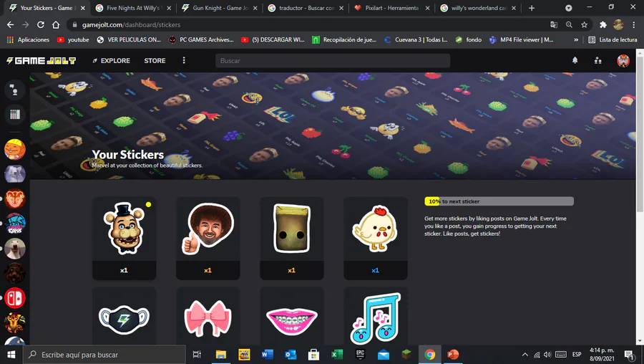This screenshot has width=644, height=364.
Task: Select the chicken sticker card
Action: [x=376, y=238]
